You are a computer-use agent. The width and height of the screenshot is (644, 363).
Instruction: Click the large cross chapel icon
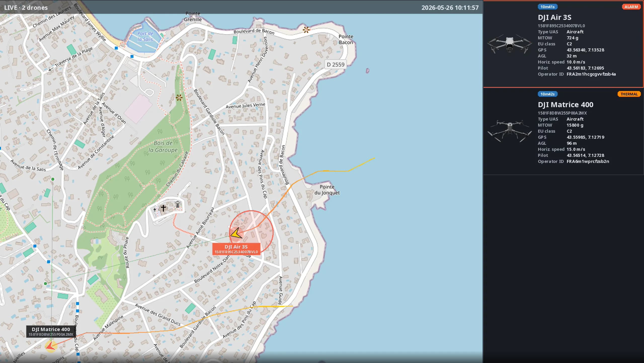point(163,208)
